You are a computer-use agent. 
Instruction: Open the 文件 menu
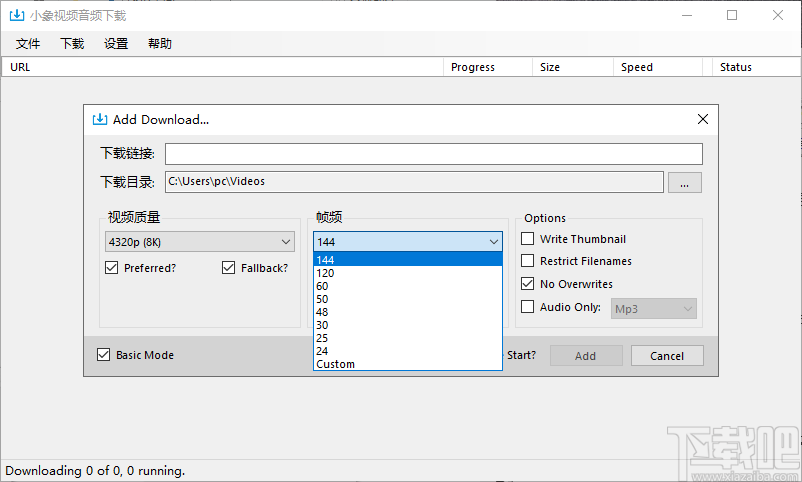[x=28, y=44]
